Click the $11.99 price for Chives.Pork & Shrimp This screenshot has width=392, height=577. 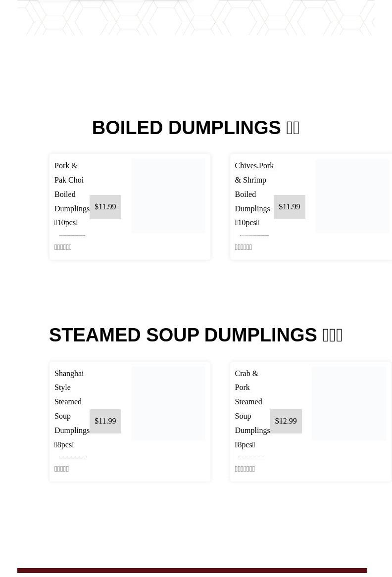click(290, 207)
